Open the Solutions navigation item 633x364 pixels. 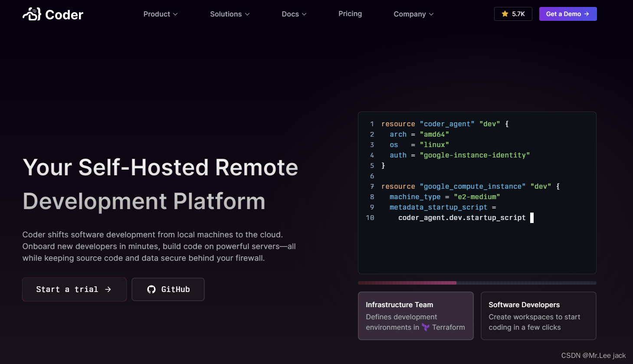tap(230, 14)
